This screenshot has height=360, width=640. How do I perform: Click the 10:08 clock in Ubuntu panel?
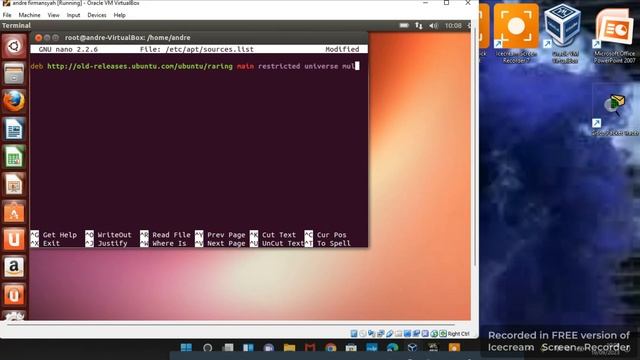click(453, 25)
